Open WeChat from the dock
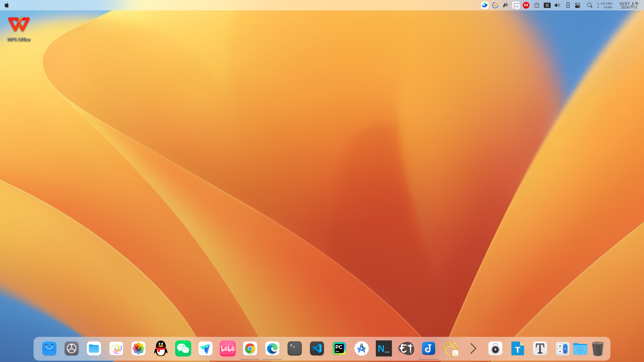Screen dimensions: 644x362 tap(183, 349)
